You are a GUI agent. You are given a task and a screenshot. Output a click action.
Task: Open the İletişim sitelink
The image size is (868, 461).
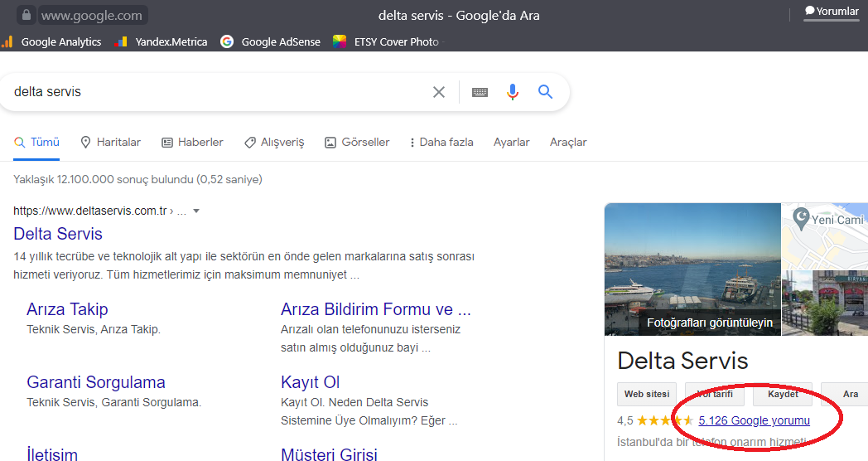tap(52, 454)
